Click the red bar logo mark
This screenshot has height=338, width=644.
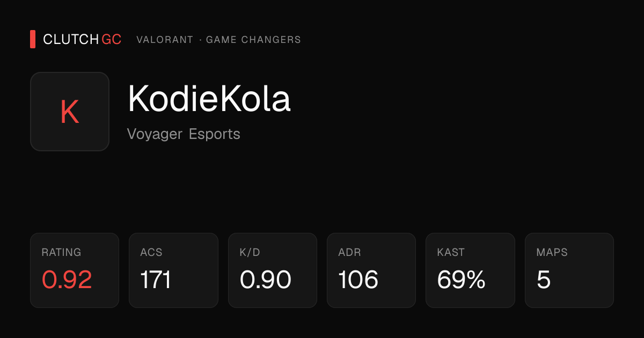pyautogui.click(x=33, y=39)
